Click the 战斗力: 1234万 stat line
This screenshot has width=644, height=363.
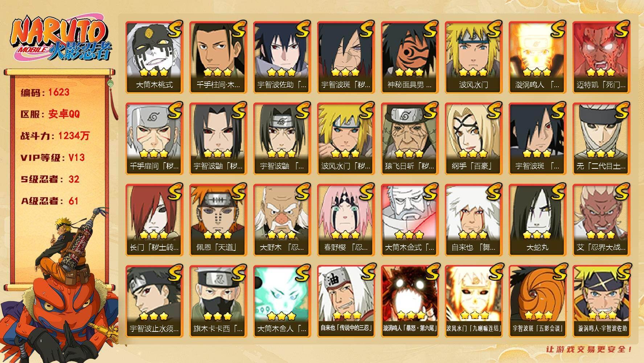coord(55,136)
